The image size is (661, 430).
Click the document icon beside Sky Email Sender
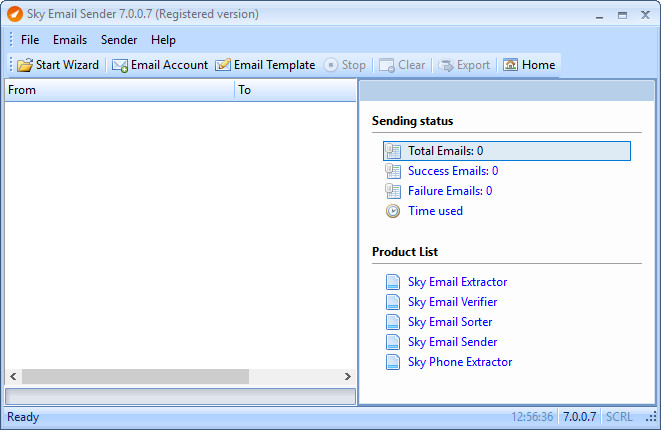[393, 342]
